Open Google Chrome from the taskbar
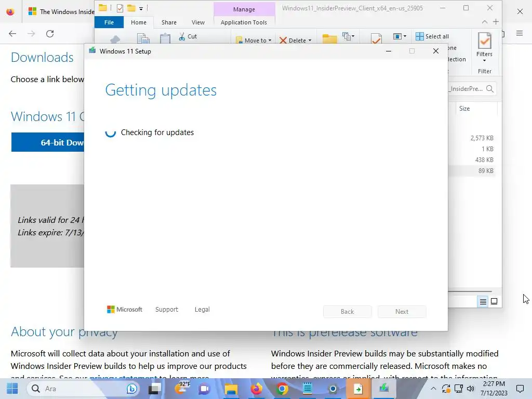 [x=282, y=389]
